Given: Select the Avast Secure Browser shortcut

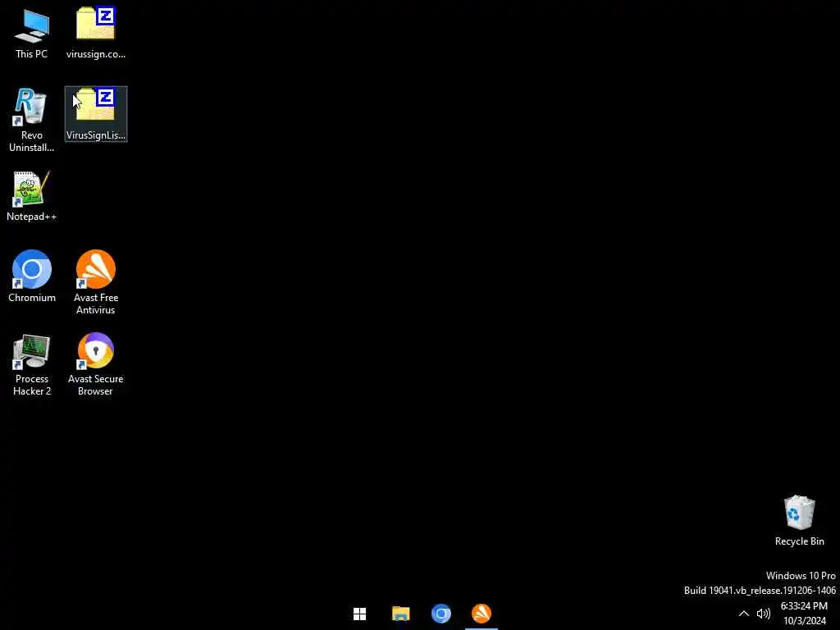Looking at the screenshot, I should point(96,365).
